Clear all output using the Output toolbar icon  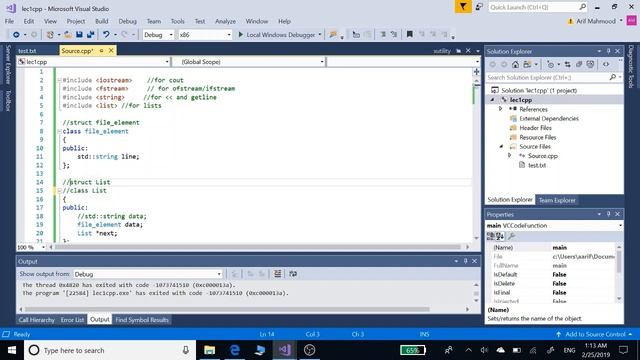[x=278, y=274]
